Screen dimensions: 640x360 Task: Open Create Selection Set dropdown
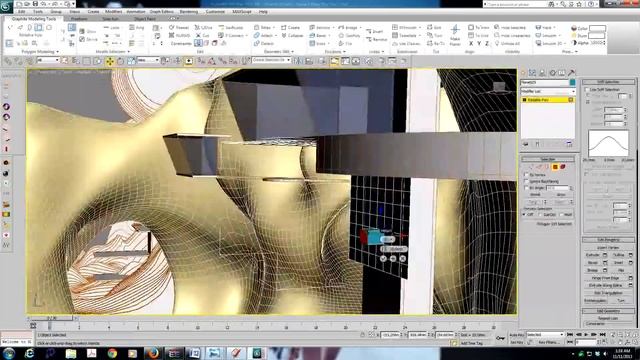(271, 60)
